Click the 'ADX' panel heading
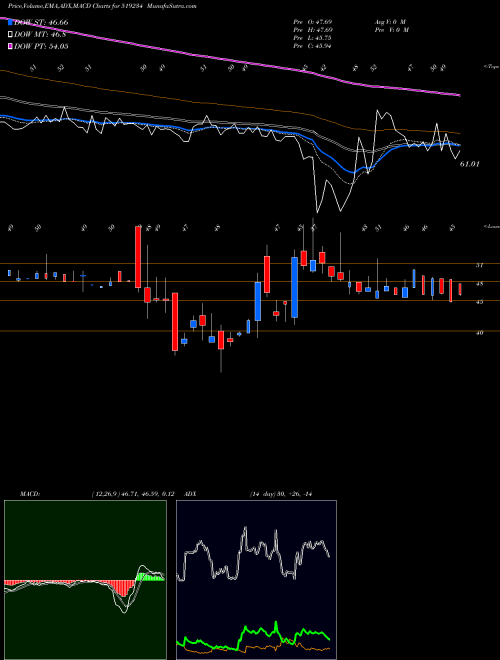Viewport: 500px width, 660px height. (190, 494)
